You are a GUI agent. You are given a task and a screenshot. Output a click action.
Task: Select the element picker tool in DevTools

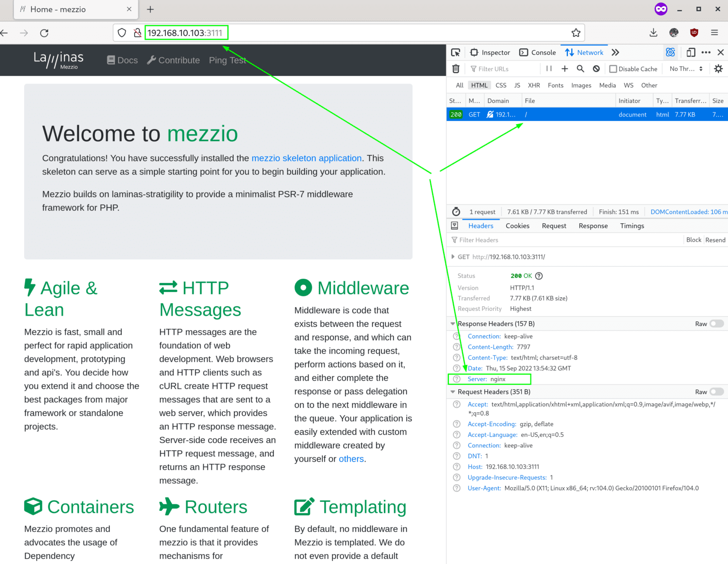(x=455, y=52)
